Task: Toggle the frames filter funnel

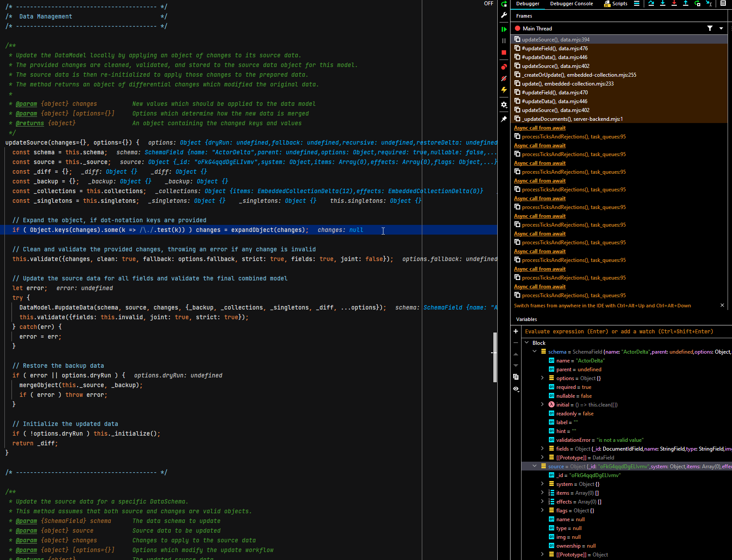Action: click(x=710, y=28)
